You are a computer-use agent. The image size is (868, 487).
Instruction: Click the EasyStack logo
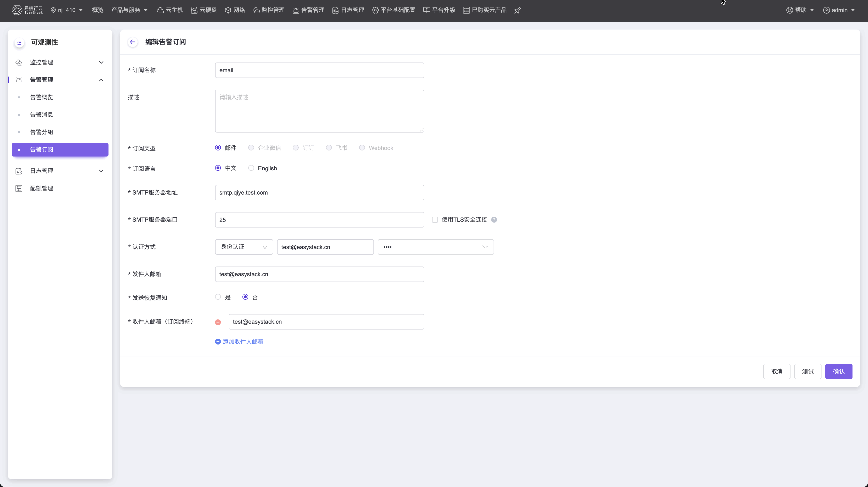(x=27, y=10)
